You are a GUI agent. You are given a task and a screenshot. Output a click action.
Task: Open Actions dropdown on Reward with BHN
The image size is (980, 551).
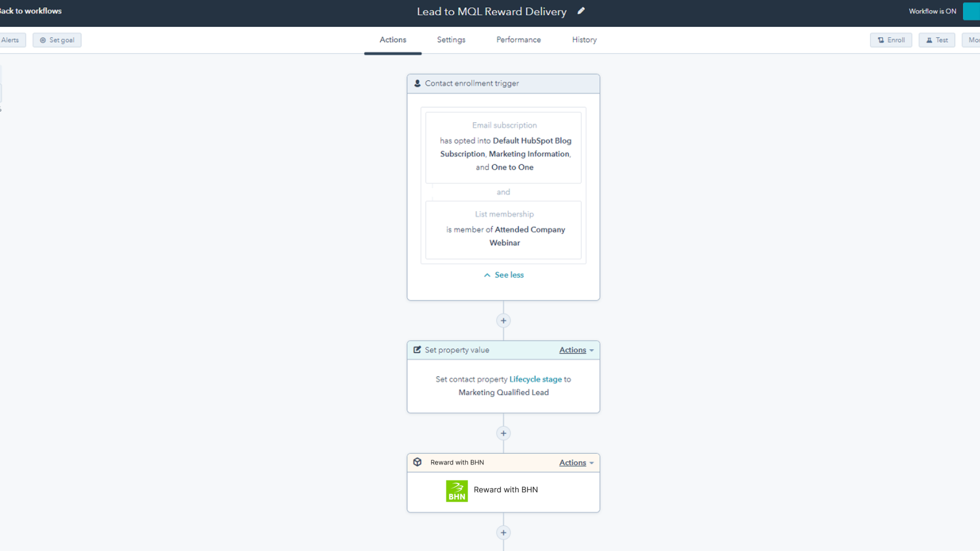point(576,463)
